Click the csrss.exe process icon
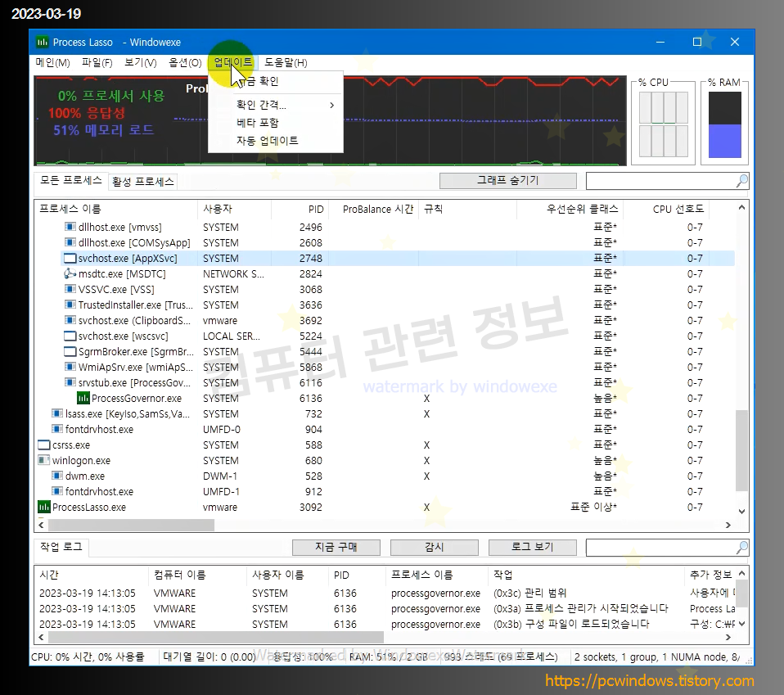The image size is (784, 695). pos(44,445)
